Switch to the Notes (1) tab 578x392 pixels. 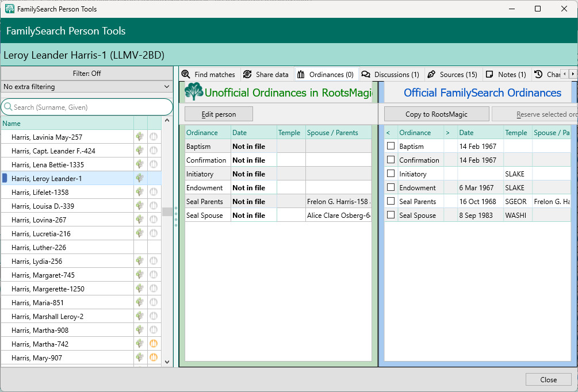[506, 74]
